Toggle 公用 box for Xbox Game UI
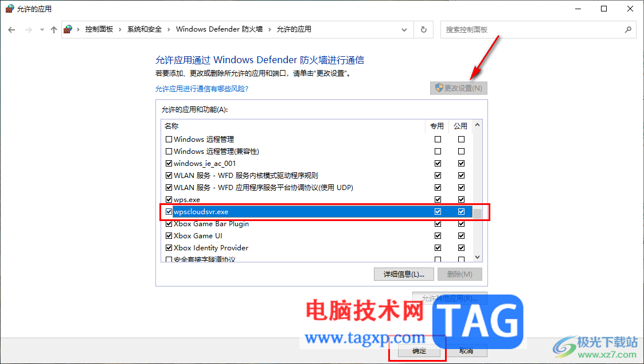Viewport: 644px width, 364px height. pyautogui.click(x=461, y=235)
